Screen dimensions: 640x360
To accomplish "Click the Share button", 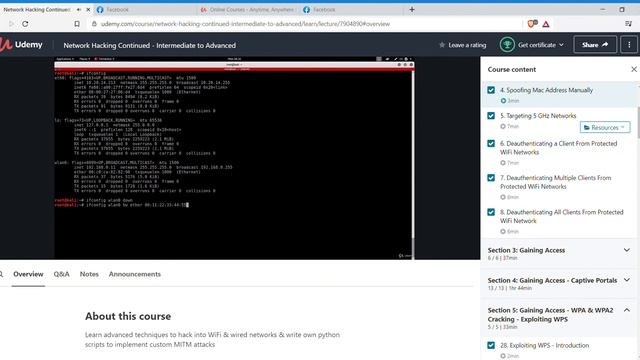I will [x=595, y=45].
